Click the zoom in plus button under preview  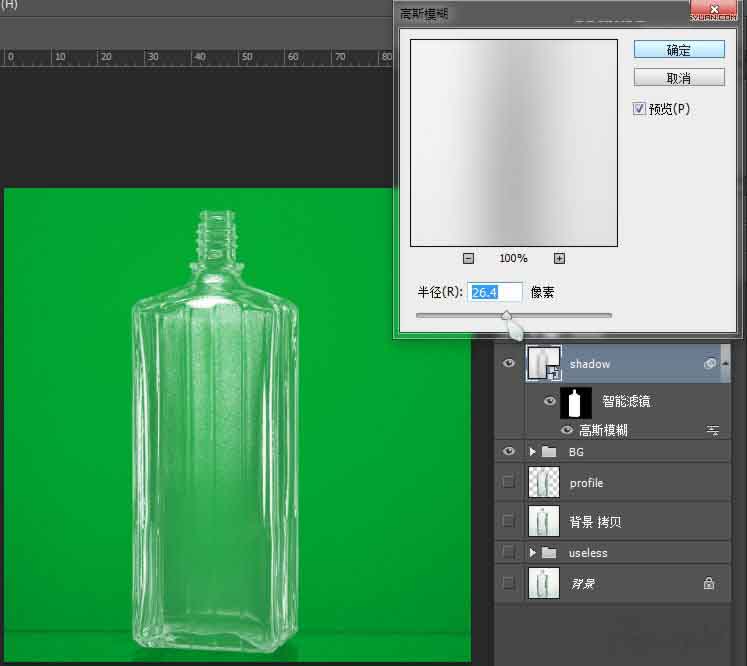tap(559, 258)
